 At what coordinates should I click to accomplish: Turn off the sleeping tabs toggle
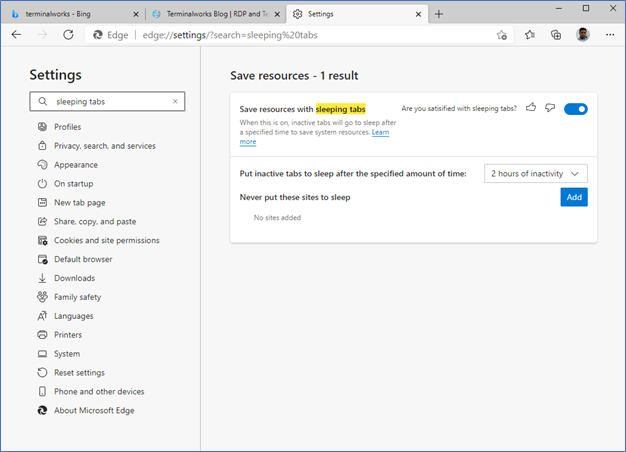point(576,109)
